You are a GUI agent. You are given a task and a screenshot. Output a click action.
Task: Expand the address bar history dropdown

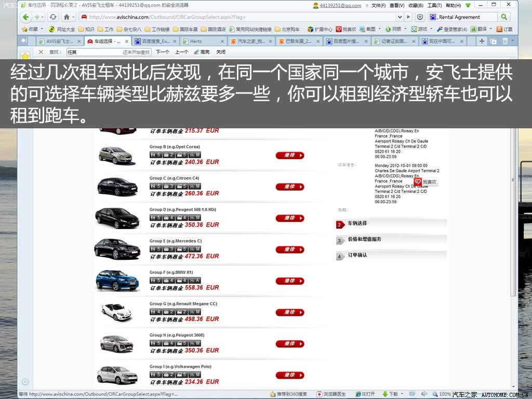click(x=400, y=17)
